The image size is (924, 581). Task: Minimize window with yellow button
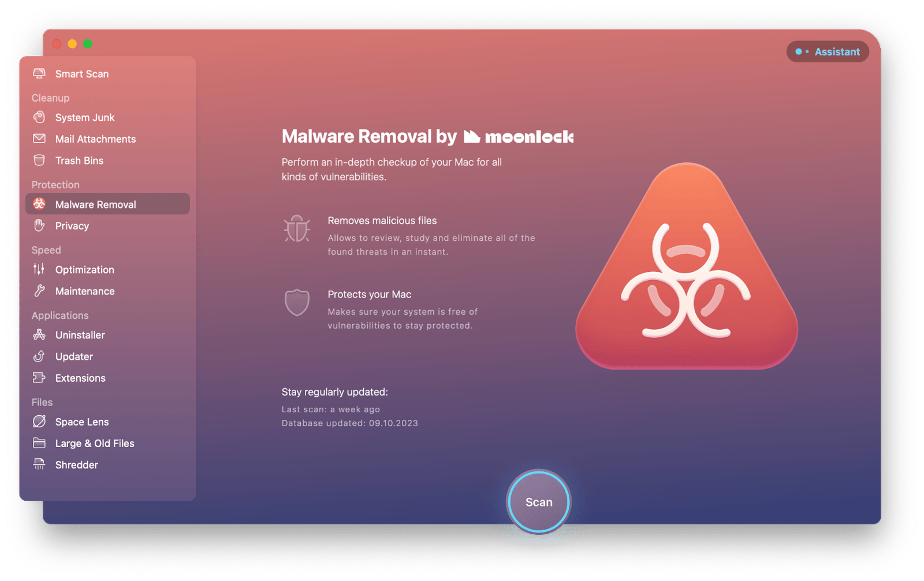72,44
